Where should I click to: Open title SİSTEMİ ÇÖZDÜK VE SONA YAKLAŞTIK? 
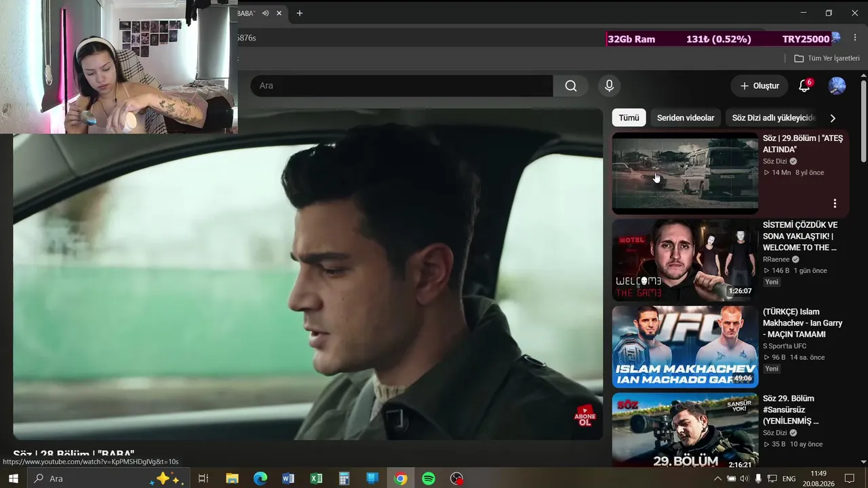800,236
